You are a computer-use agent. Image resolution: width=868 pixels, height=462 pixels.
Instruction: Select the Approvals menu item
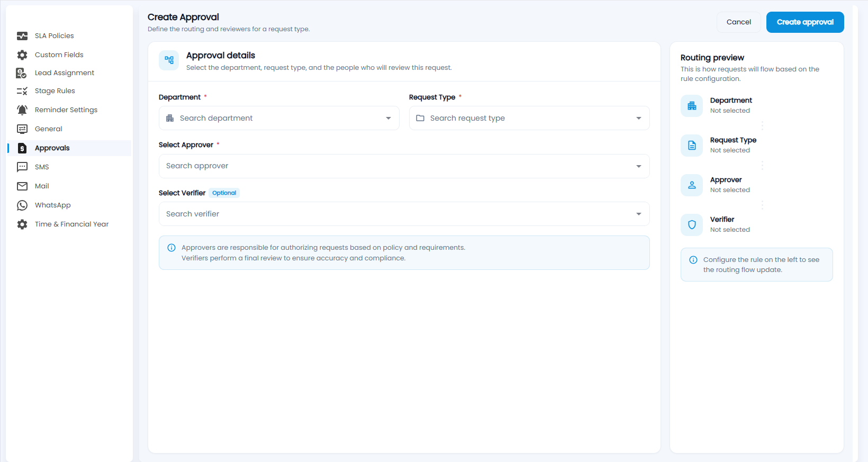[69, 148]
